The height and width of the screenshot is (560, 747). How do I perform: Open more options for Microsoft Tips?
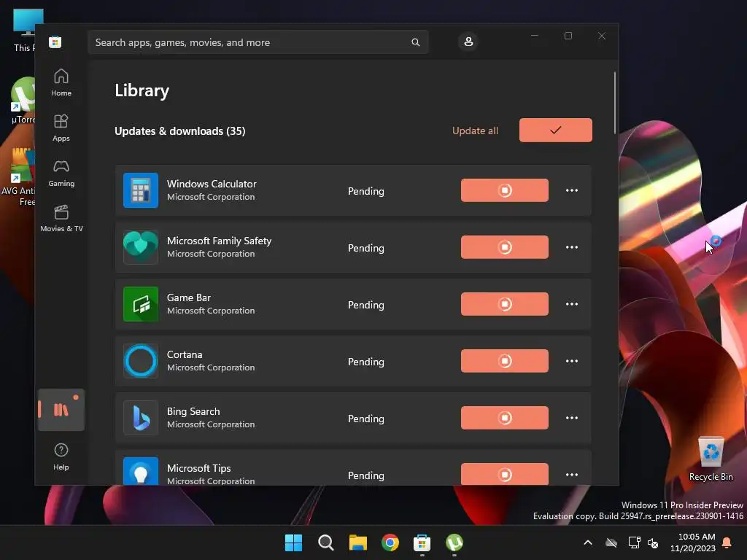572,475
